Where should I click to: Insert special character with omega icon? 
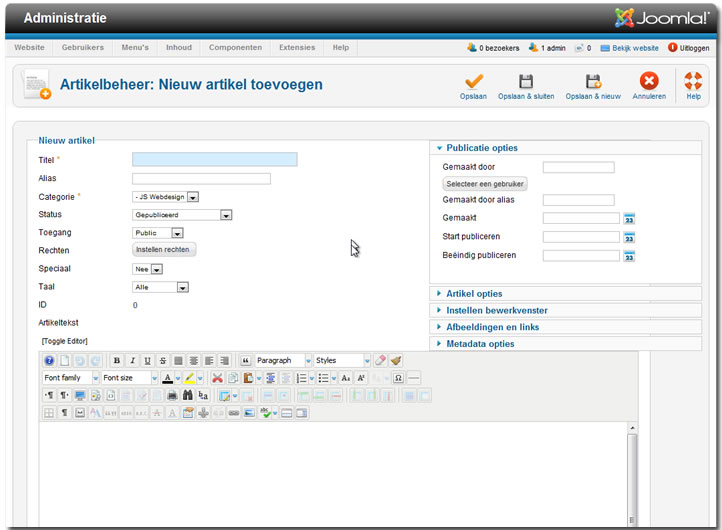397,378
